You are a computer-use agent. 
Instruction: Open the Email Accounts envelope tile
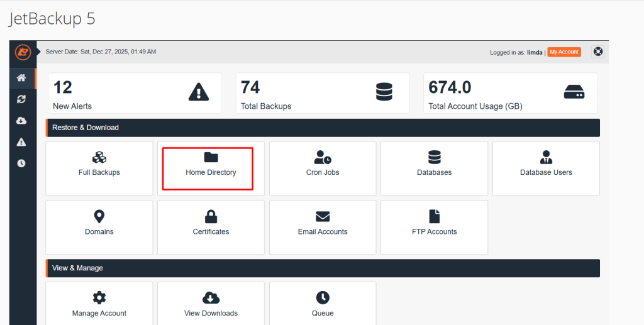click(x=323, y=228)
